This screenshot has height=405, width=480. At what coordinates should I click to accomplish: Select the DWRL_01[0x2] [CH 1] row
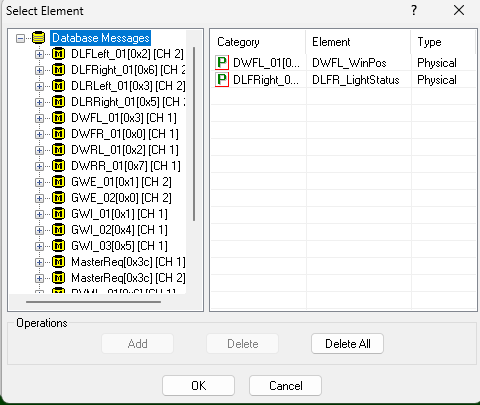[x=125, y=150]
